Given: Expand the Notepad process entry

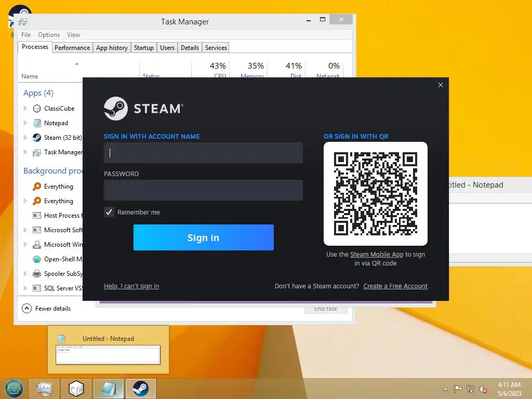Looking at the screenshot, I should click(x=25, y=123).
